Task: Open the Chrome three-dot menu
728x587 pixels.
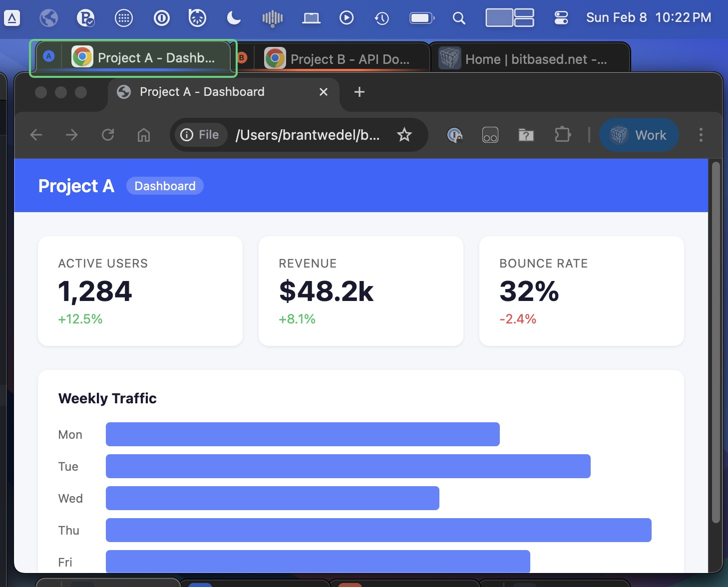Action: click(x=701, y=135)
